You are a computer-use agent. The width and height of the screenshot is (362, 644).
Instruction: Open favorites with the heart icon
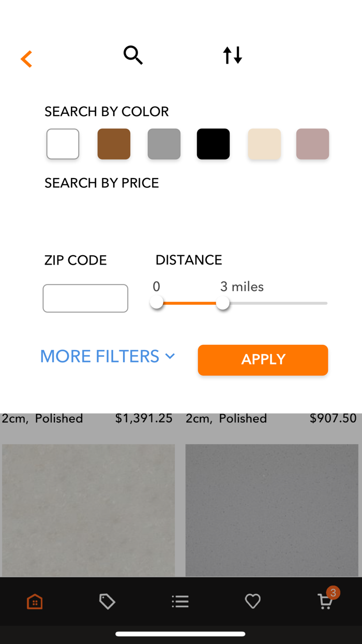click(252, 601)
